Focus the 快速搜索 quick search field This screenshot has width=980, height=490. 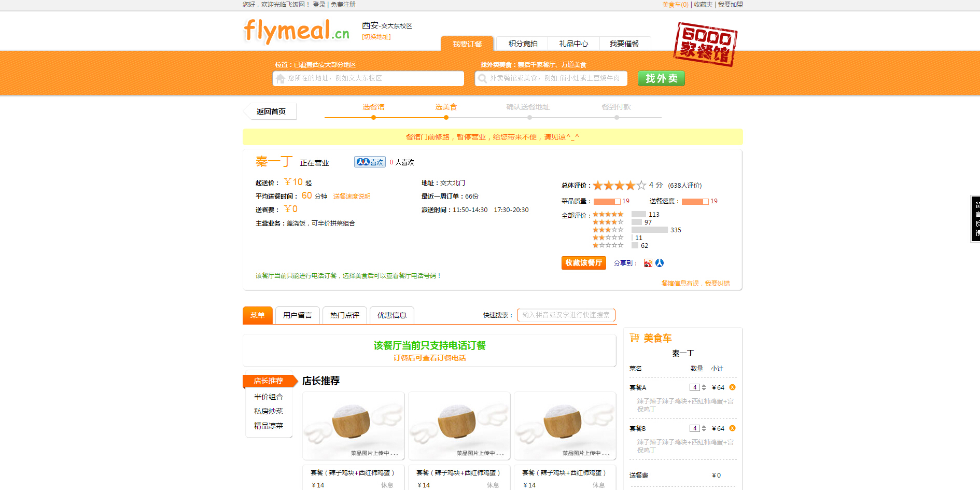566,315
